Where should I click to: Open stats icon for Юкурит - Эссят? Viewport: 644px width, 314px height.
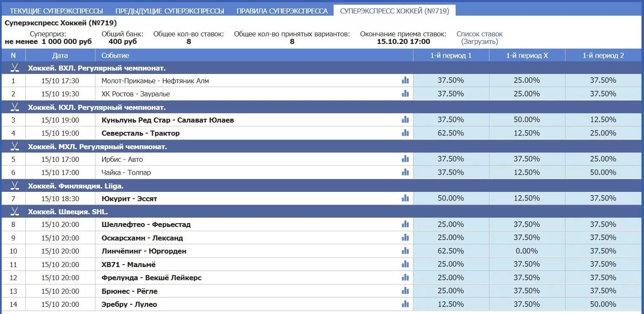(405, 198)
